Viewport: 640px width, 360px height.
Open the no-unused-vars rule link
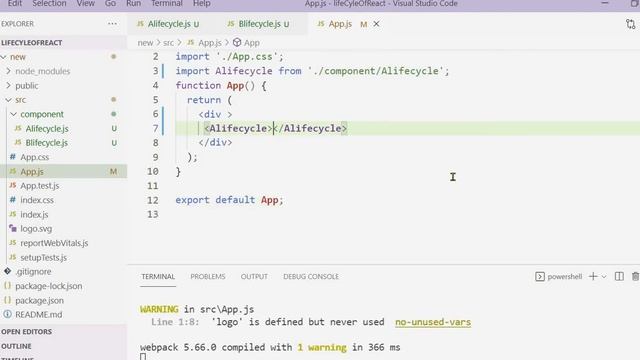[x=433, y=322]
